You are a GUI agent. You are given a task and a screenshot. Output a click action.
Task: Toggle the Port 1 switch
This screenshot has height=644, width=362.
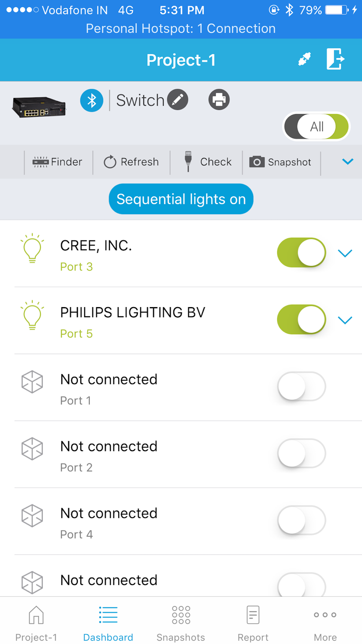point(301,386)
